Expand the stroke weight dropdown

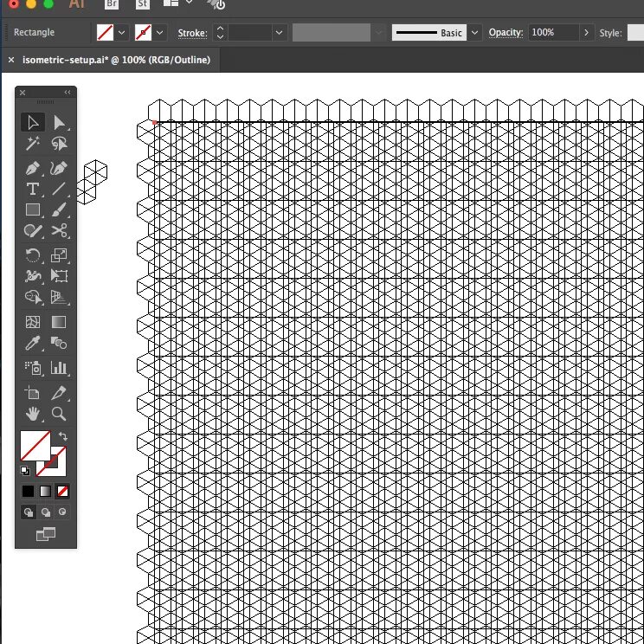(279, 32)
